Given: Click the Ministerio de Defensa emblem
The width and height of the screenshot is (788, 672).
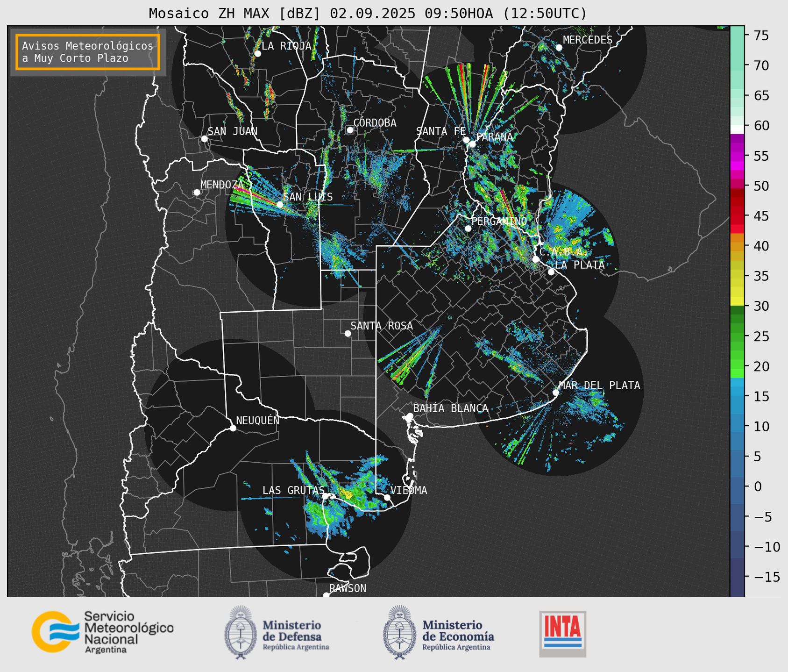Looking at the screenshot, I should click(x=240, y=632).
